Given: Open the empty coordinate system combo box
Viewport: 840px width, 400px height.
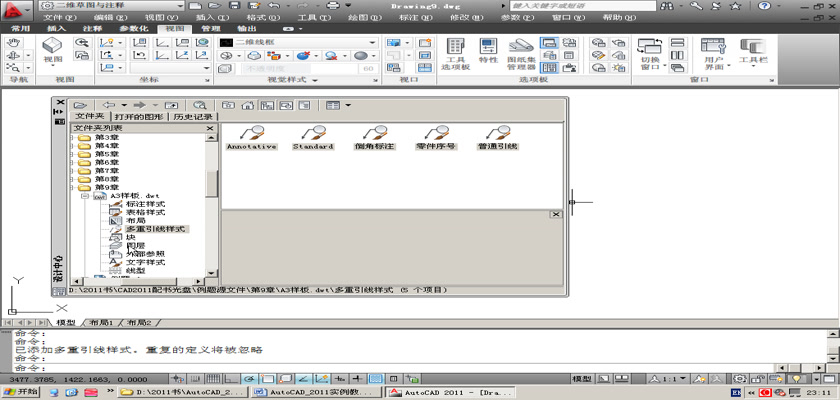Looking at the screenshot, I should [171, 68].
